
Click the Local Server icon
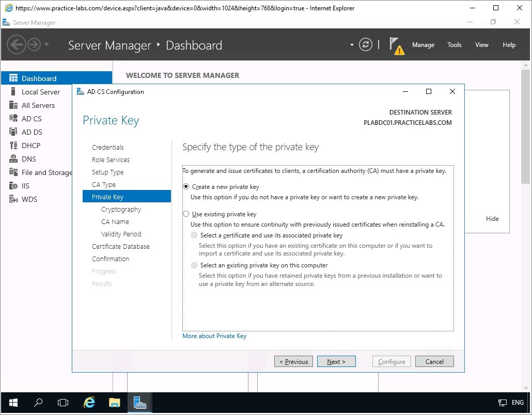point(13,91)
